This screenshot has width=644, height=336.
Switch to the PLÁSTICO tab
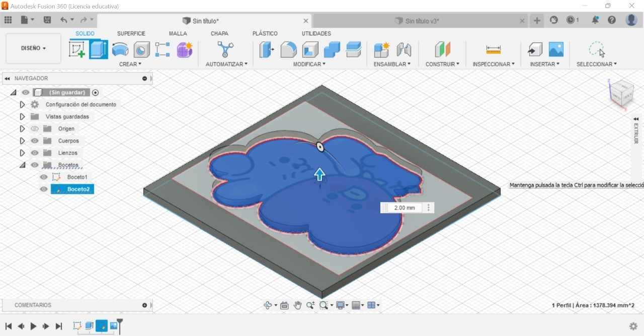pos(265,34)
